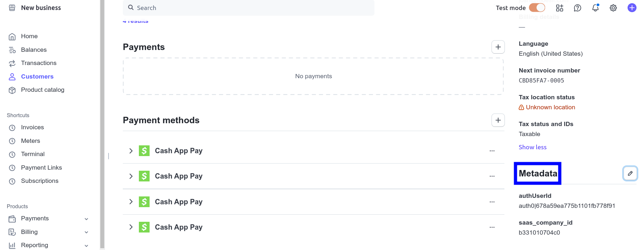Open the settings gear icon

(x=613, y=8)
